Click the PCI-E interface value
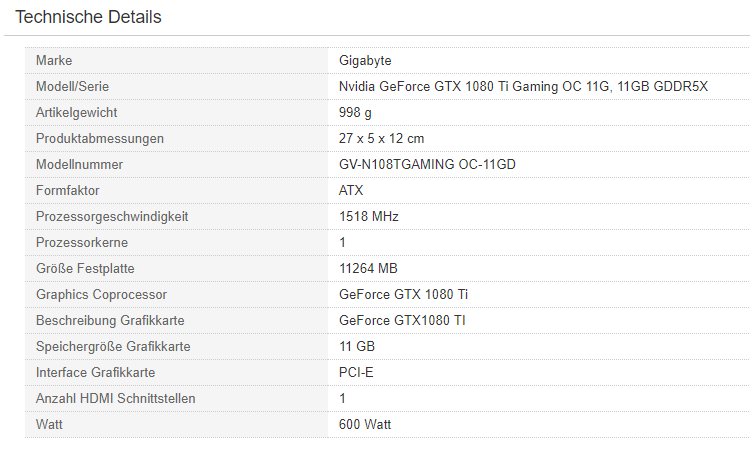750x453 pixels. click(x=356, y=372)
